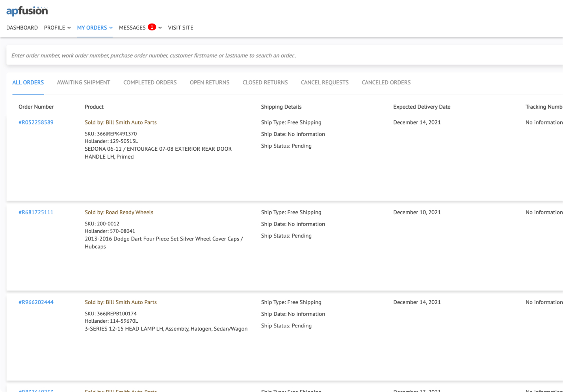Open order #R681725111
Screen dimensions: 563x392
point(36,213)
